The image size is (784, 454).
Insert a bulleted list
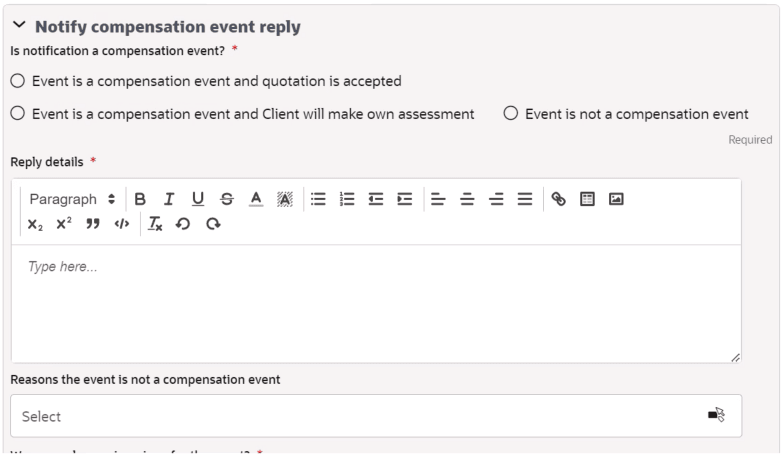(x=318, y=199)
